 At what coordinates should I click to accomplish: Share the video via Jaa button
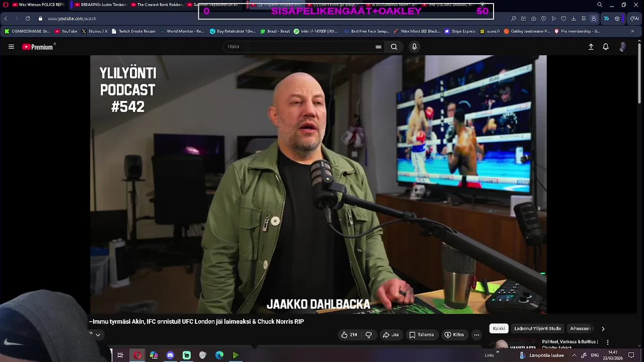(390, 335)
